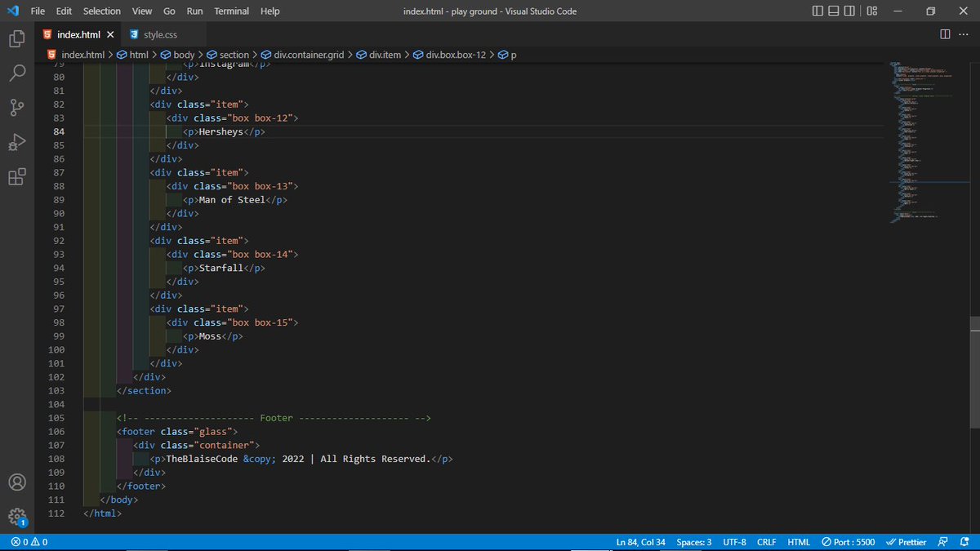Click the Prettier status bar item

(x=907, y=542)
